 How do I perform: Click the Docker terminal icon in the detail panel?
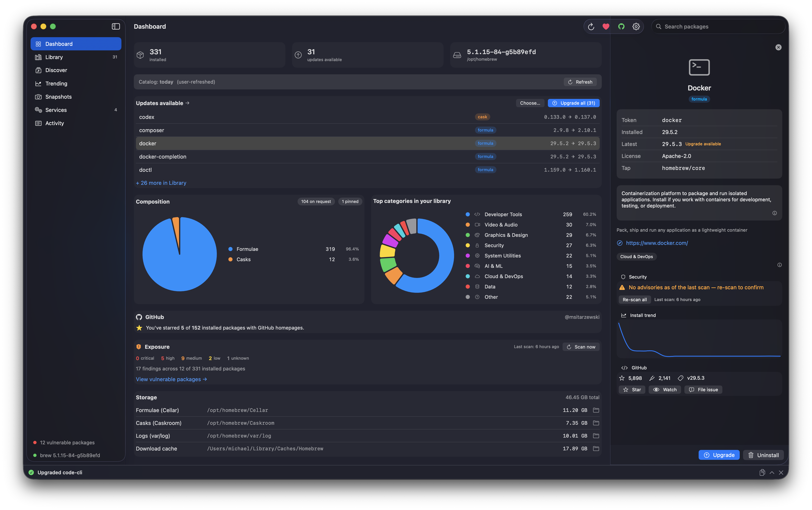[699, 67]
